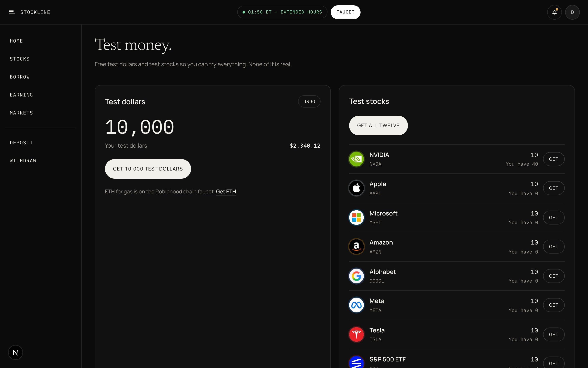Get Microsoft test stock
588x368 pixels.
tap(553, 217)
